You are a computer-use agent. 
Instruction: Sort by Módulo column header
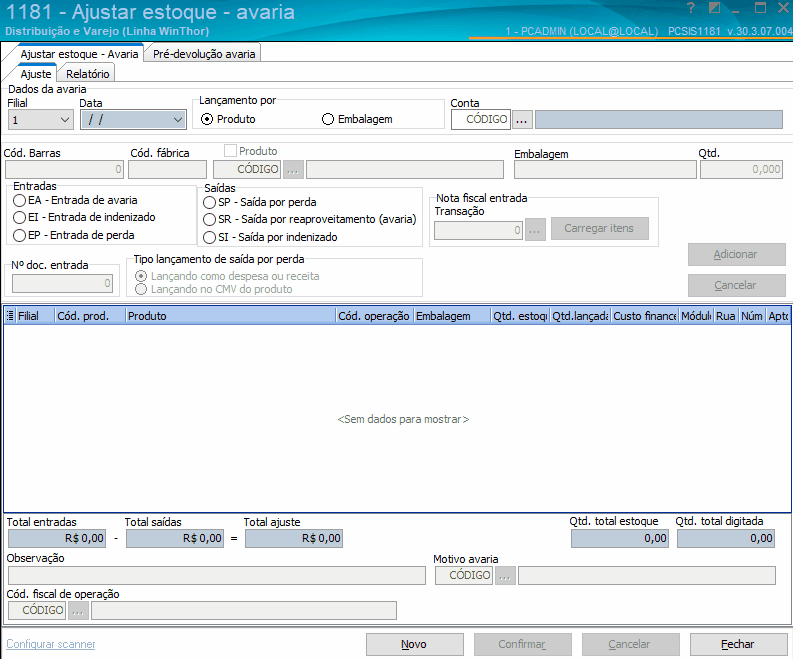696,316
